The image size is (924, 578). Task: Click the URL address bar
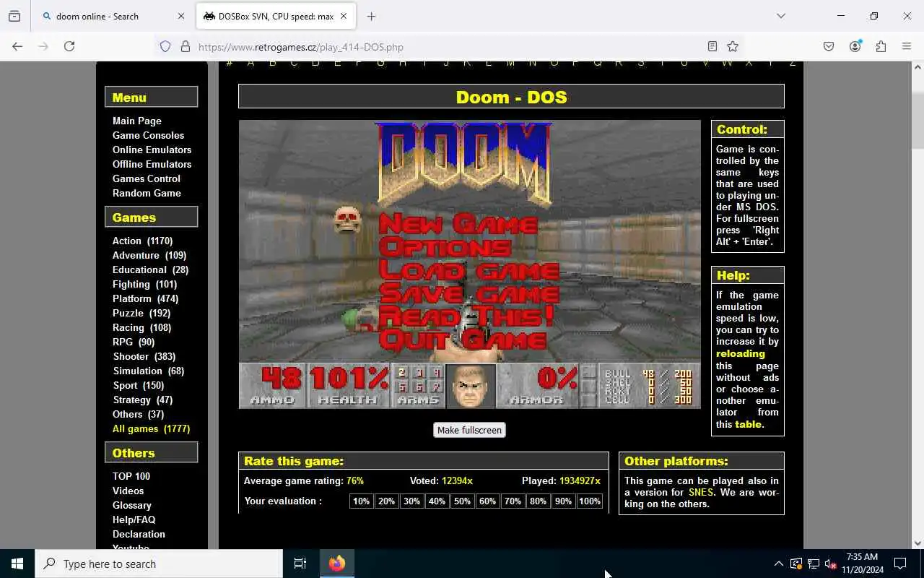pos(448,46)
